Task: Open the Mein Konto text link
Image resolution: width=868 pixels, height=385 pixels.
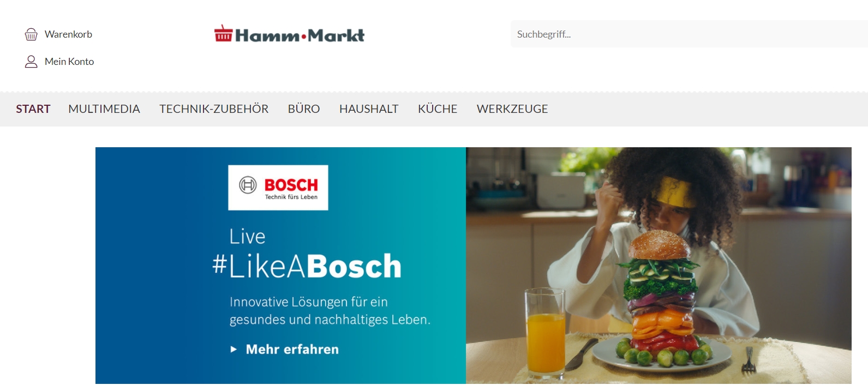Action: (x=69, y=62)
